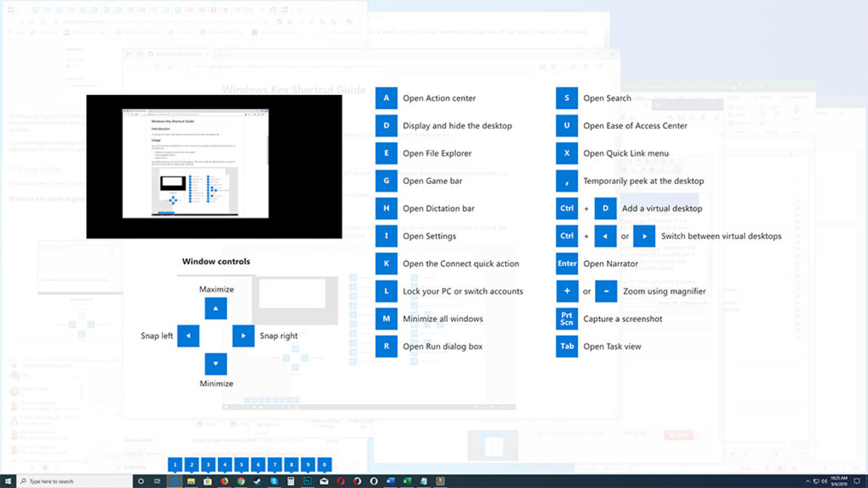Select the "E" Open File Explorer key
This screenshot has width=868, height=488.
click(x=386, y=153)
